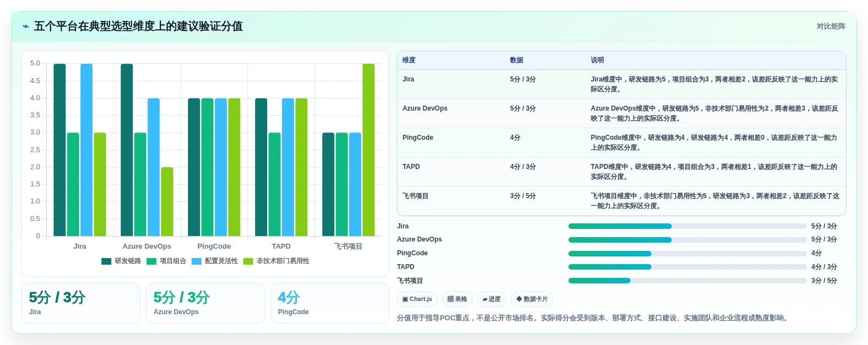Select the 表格 tag
This screenshot has height=345, width=868.
(457, 299)
